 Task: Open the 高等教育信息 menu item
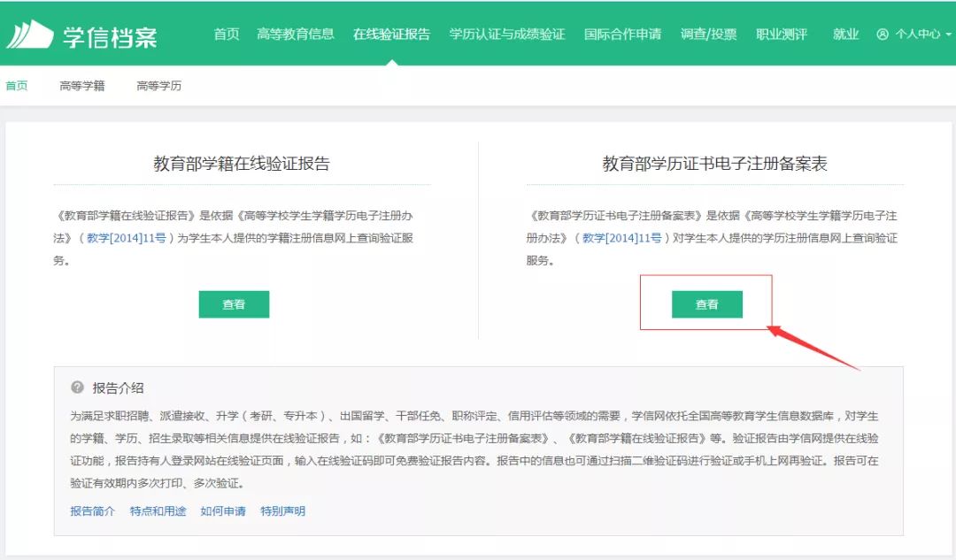[297, 35]
